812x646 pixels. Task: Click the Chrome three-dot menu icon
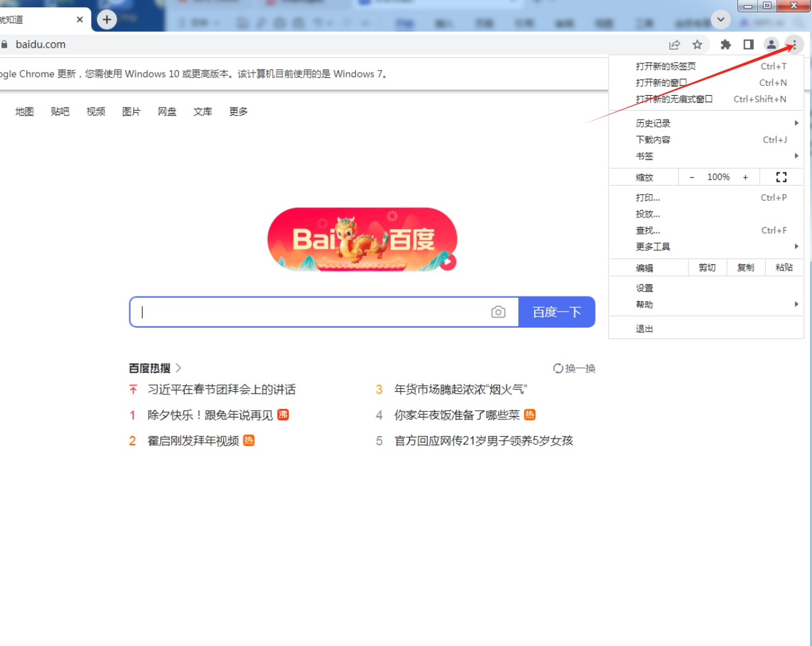[x=795, y=44]
